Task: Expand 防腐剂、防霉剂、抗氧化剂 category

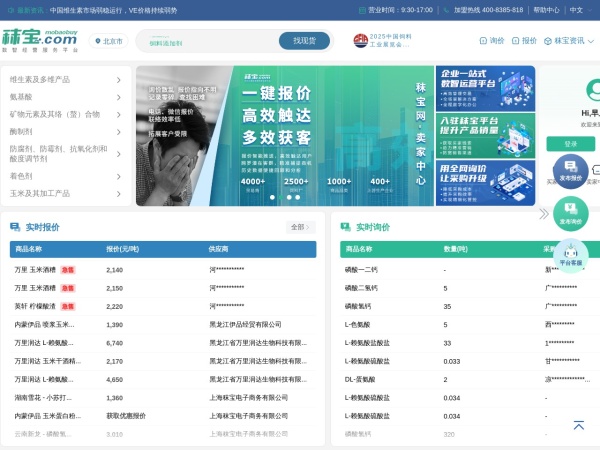Action: pos(65,153)
